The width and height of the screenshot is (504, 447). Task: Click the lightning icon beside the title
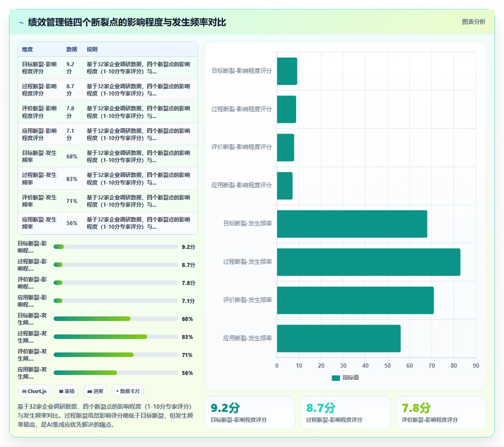coord(22,23)
